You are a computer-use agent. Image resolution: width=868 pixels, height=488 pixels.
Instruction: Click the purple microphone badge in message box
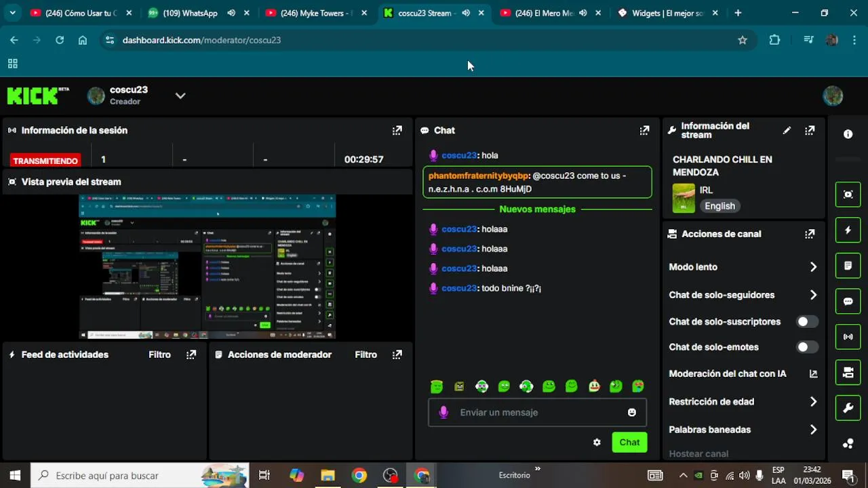[x=443, y=412]
